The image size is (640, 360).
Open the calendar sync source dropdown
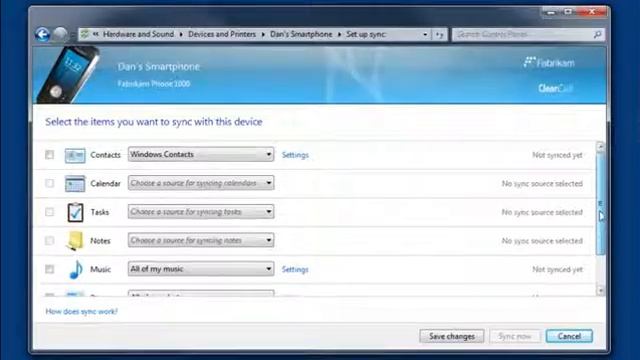[x=201, y=183]
